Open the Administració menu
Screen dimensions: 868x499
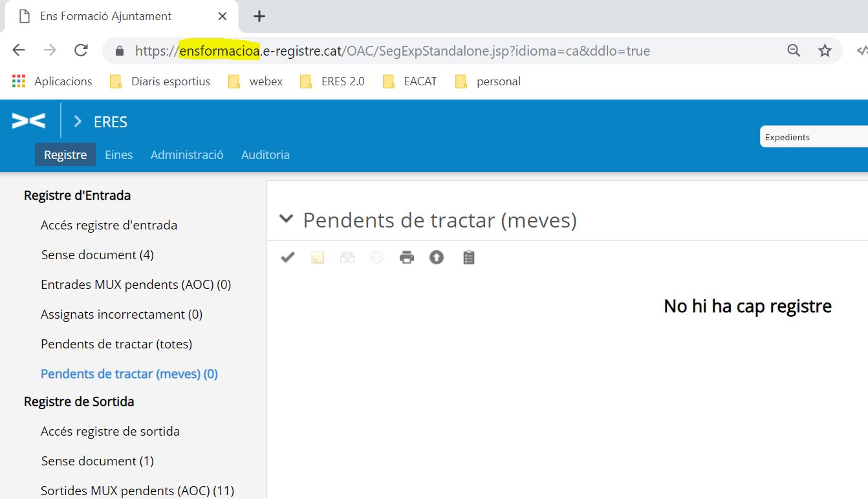(x=187, y=155)
